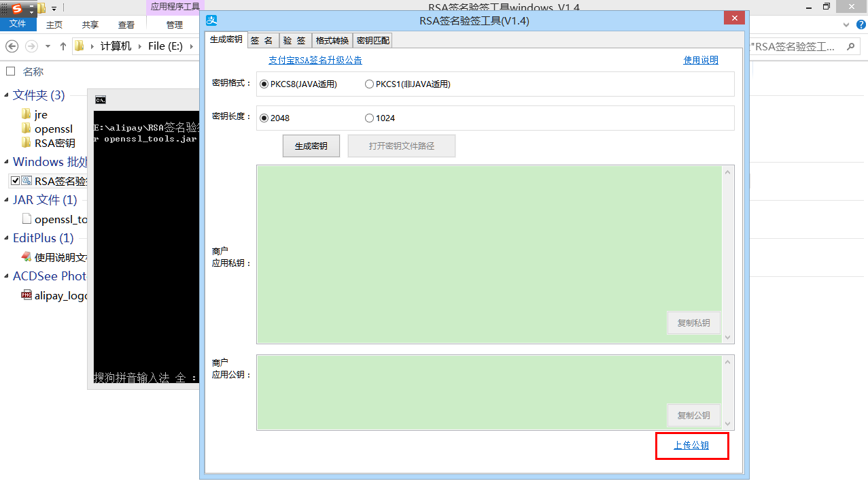The image size is (868, 481).
Task: Choose 1024 key length option
Action: (369, 118)
